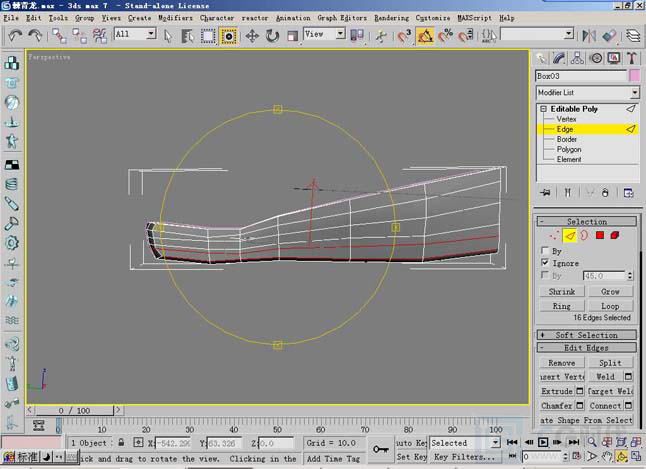Expand the Soft Selection rollout
Screen dimensions: 646x469
[x=587, y=335]
